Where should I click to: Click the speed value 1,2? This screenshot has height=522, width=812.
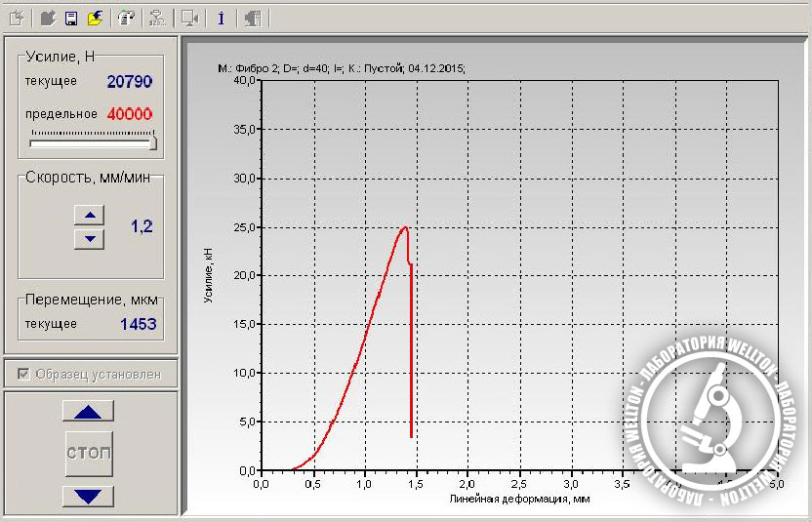coord(142,226)
